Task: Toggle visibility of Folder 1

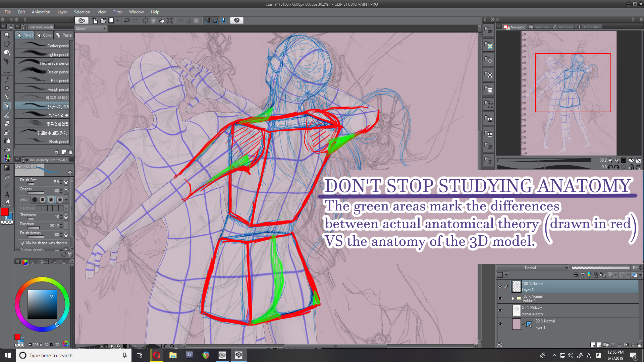Action: (500, 298)
